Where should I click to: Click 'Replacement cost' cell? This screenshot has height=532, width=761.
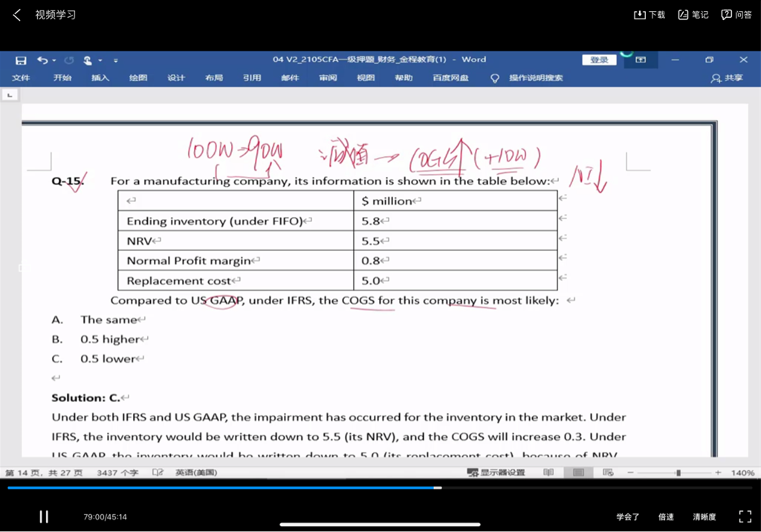[x=236, y=281]
